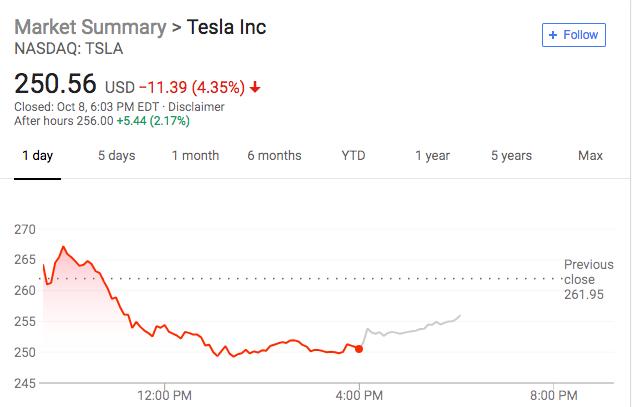Select the YTD tab

coord(353,156)
